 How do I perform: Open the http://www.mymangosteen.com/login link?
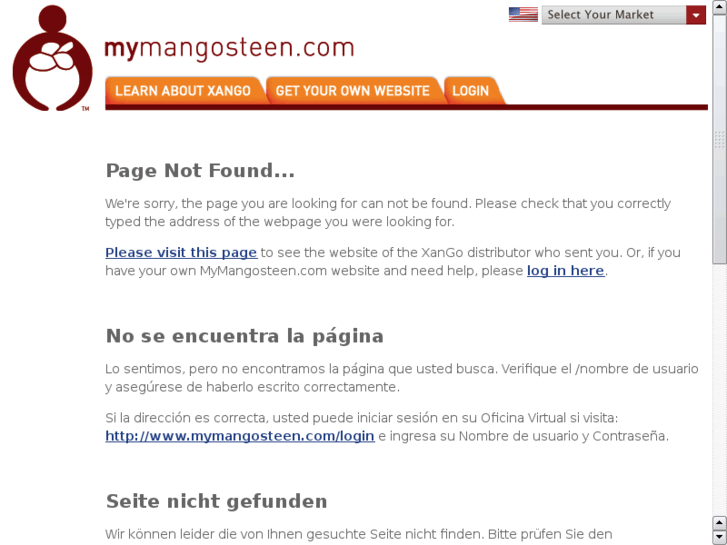[x=240, y=436]
